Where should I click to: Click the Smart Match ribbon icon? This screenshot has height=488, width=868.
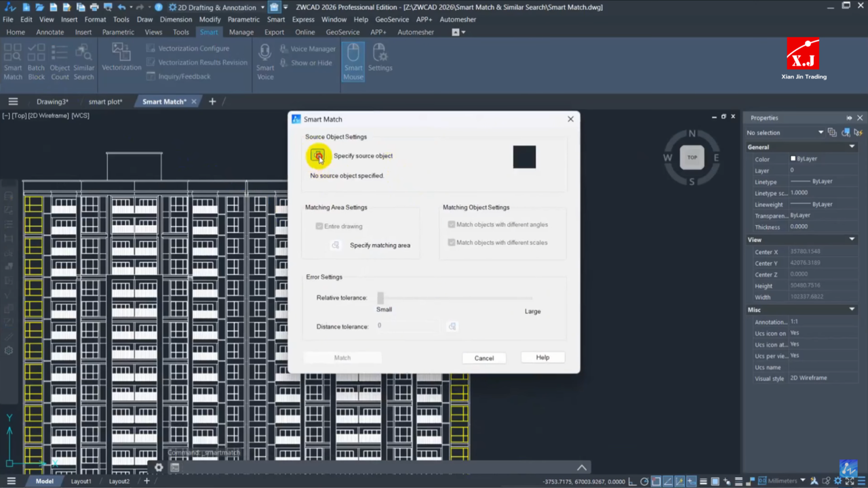[x=13, y=61]
